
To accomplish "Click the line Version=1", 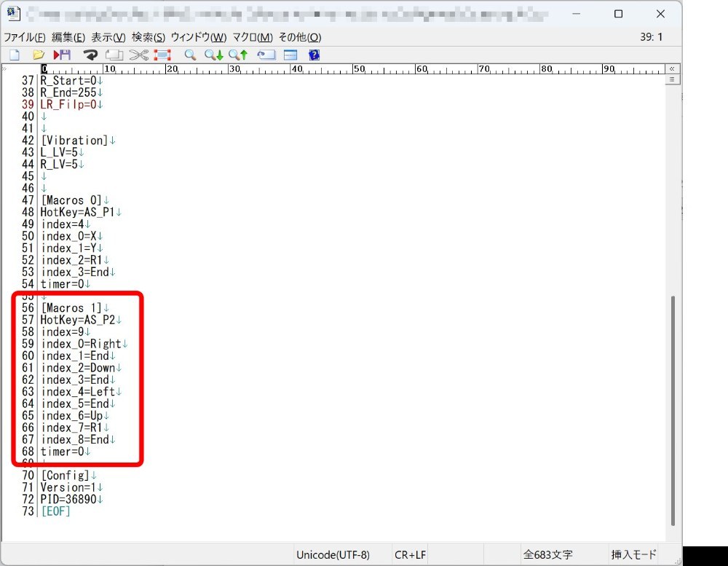I will pos(68,488).
